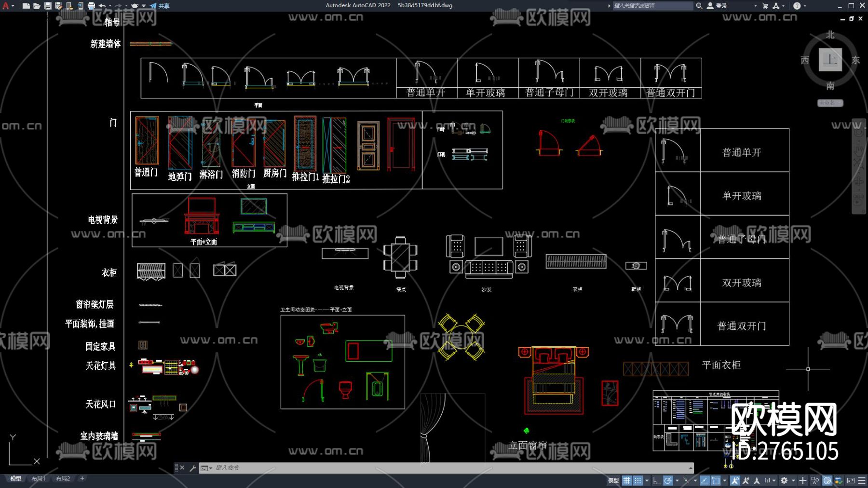The image size is (868, 488).
Task: Click 北 on the ViewCube compass
Action: click(830, 35)
